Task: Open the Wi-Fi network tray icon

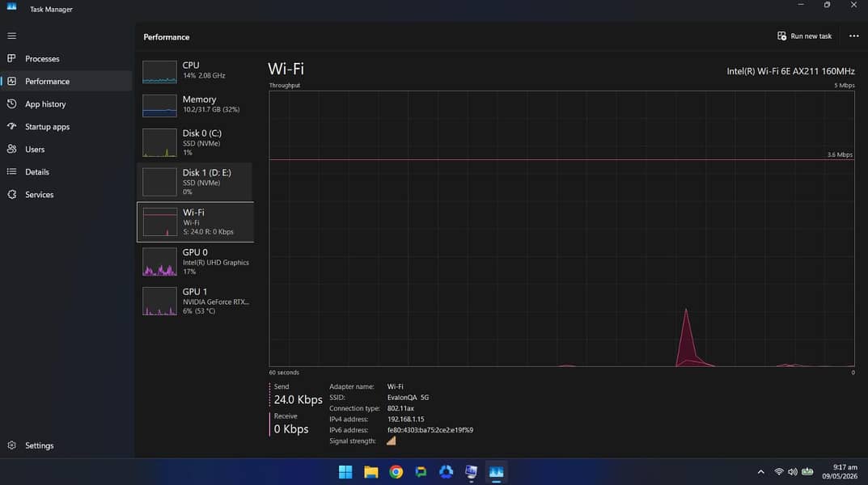Action: 779,472
